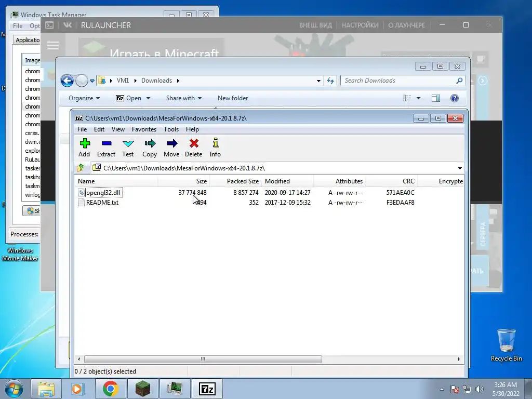The width and height of the screenshot is (532, 399).
Task: Open ВНЕШ. ВИД in RULAUNCHER
Action: tap(315, 25)
